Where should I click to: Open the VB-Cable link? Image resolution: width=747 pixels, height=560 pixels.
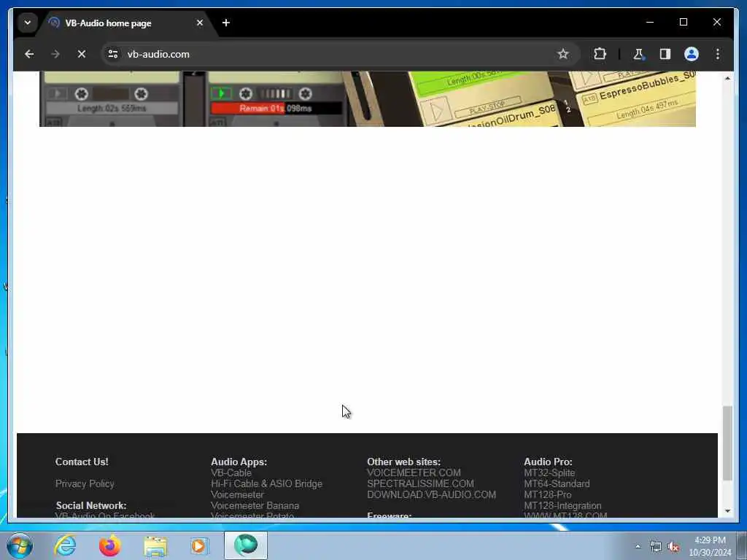pos(231,472)
